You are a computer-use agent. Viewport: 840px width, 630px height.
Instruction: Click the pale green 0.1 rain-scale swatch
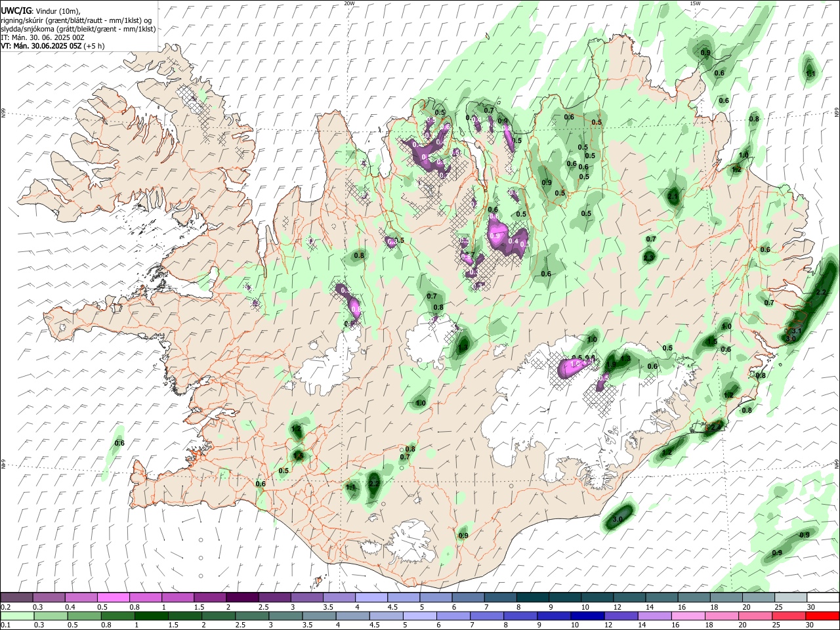pyautogui.click(x=17, y=616)
